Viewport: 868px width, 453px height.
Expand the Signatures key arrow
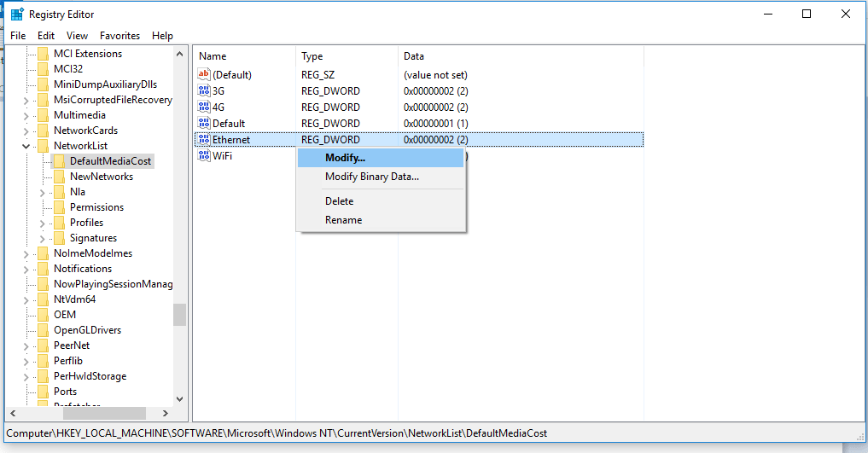[43, 238]
